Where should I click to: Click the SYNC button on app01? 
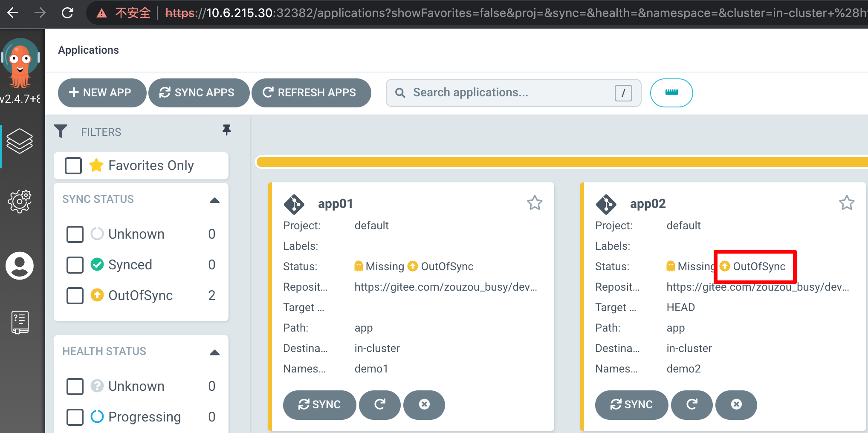pos(320,404)
